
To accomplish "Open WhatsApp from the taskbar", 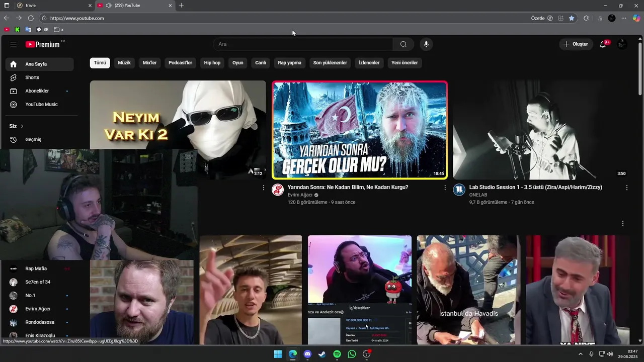I will tap(352, 354).
